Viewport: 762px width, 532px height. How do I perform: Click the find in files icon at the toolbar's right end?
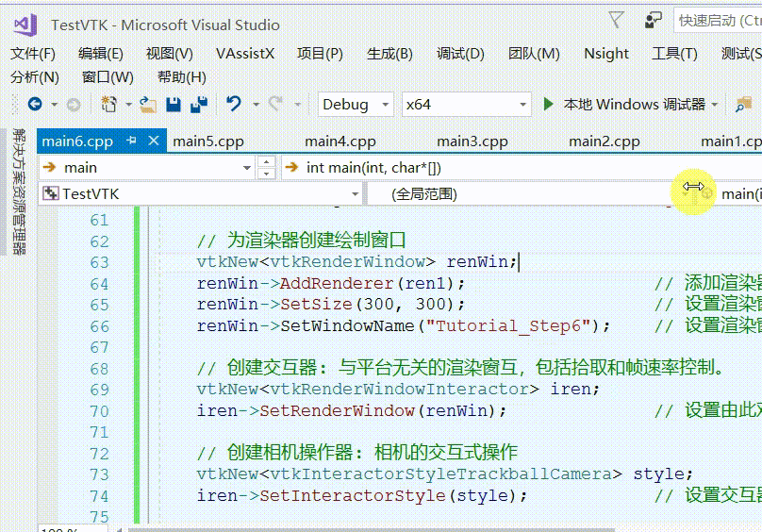[743, 104]
